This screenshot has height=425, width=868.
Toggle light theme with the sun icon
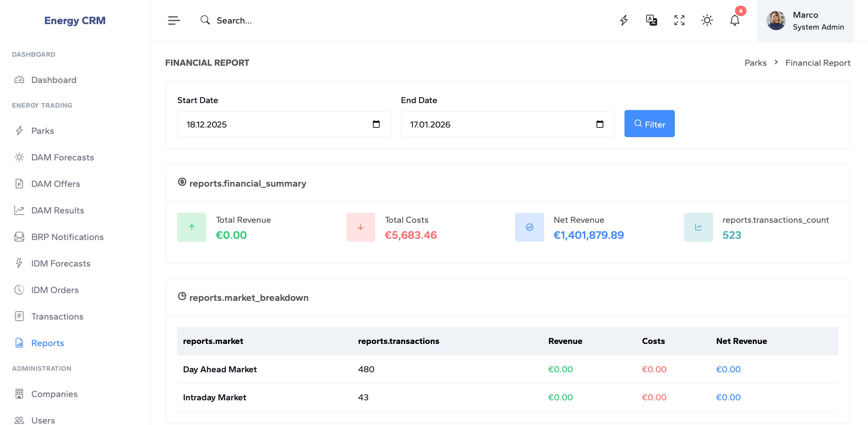(x=707, y=20)
